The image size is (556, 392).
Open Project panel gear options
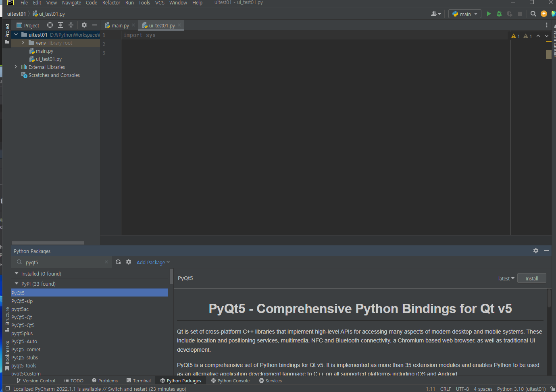(84, 25)
